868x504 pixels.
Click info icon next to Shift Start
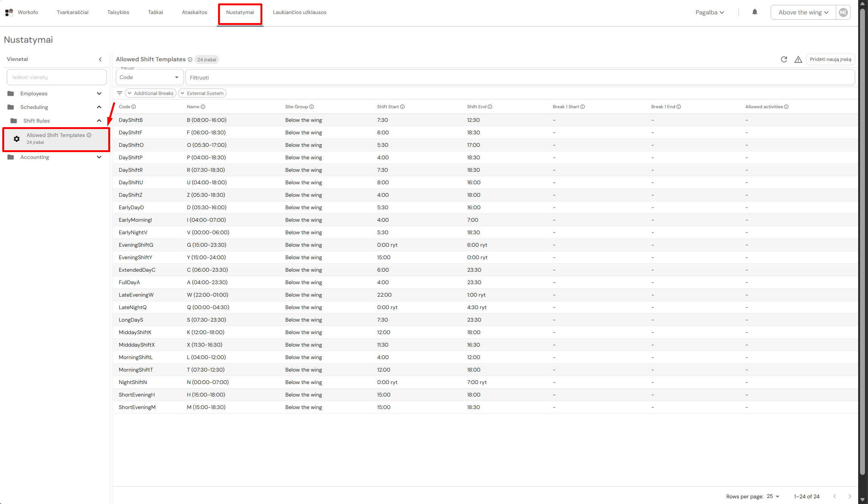point(402,107)
